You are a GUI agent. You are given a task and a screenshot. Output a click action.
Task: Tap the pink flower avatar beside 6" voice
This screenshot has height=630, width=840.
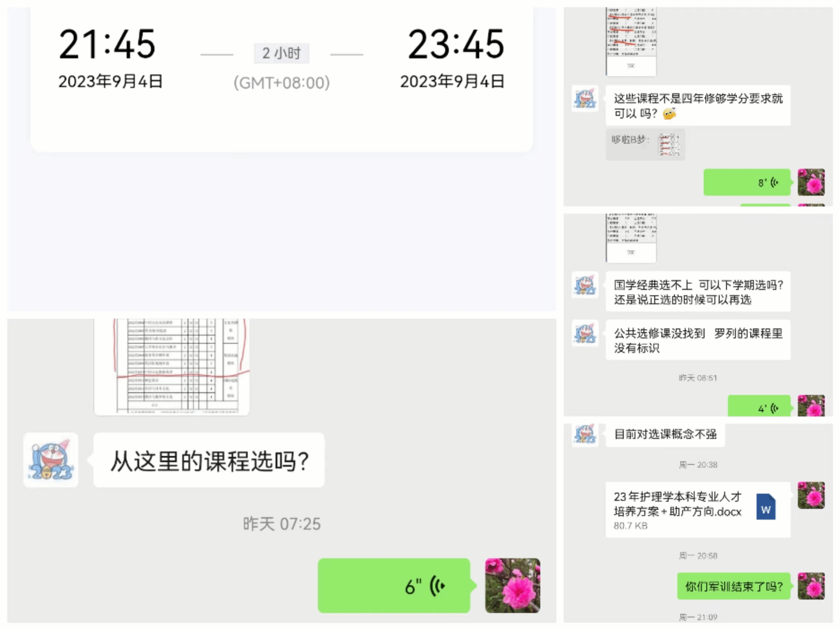[512, 585]
